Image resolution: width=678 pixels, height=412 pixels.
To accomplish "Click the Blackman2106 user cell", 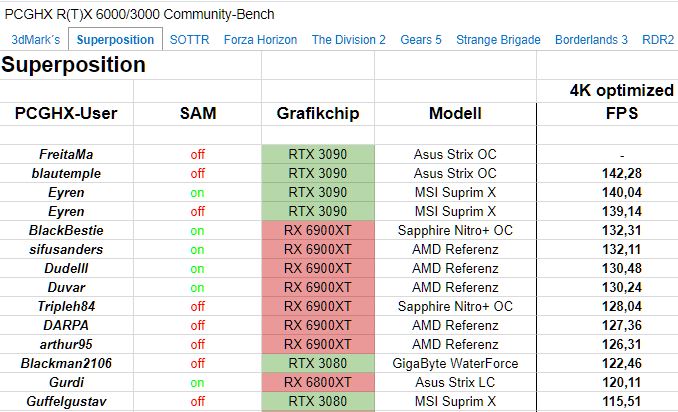I will pyautogui.click(x=66, y=364).
